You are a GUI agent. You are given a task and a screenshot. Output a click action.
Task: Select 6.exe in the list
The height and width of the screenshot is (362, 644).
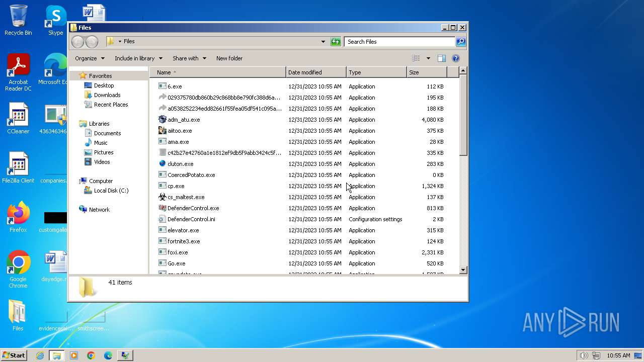point(174,86)
